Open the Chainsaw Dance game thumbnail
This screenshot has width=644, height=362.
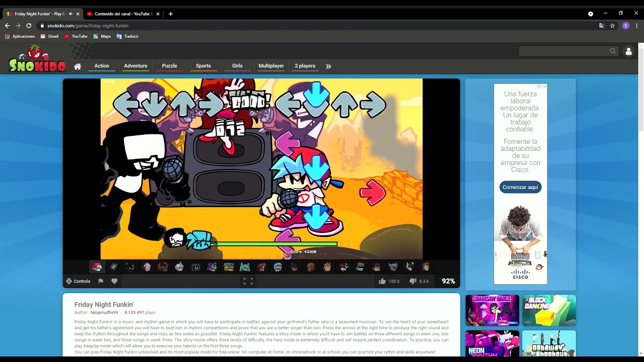pos(492,310)
